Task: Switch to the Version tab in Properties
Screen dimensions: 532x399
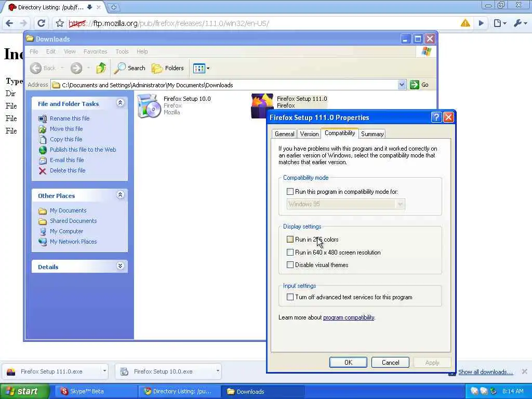Action: click(309, 134)
